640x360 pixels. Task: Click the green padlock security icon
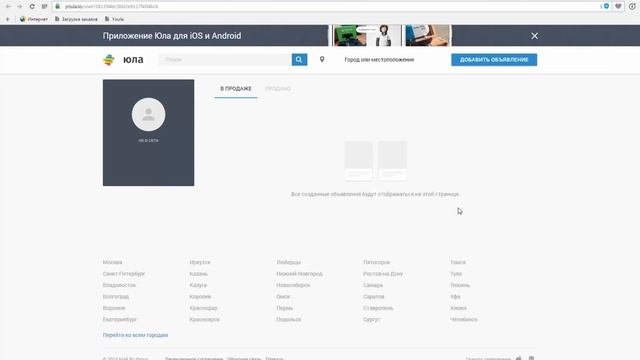tap(58, 7)
